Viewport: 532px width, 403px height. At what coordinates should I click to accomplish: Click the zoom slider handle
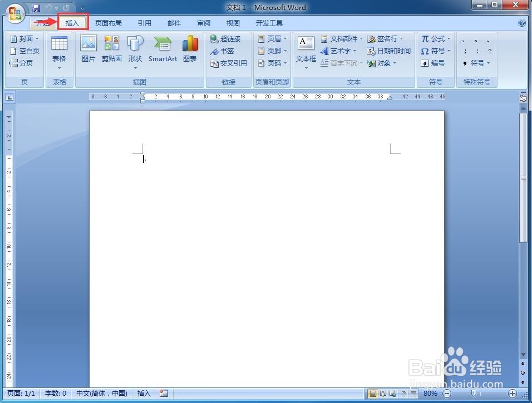pyautogui.click(x=474, y=393)
